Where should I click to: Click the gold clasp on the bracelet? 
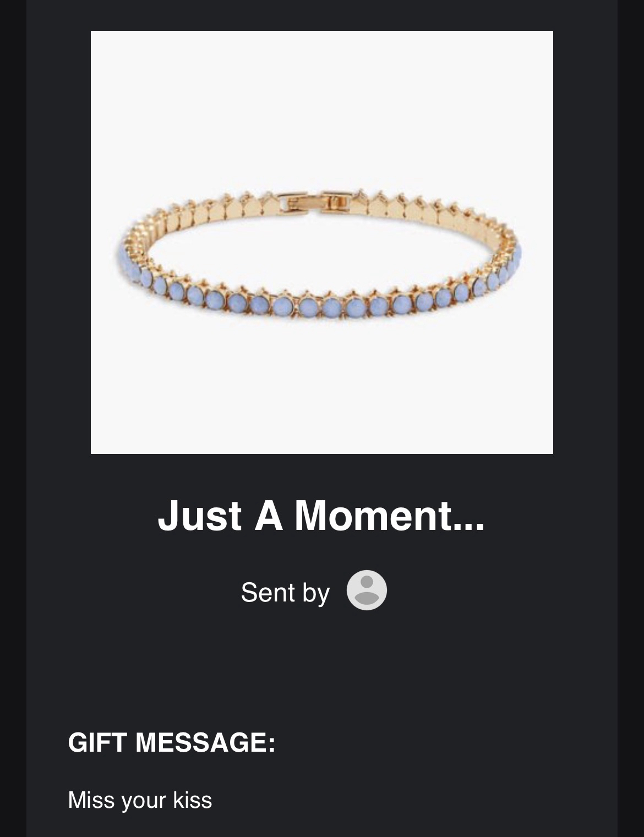tap(312, 201)
